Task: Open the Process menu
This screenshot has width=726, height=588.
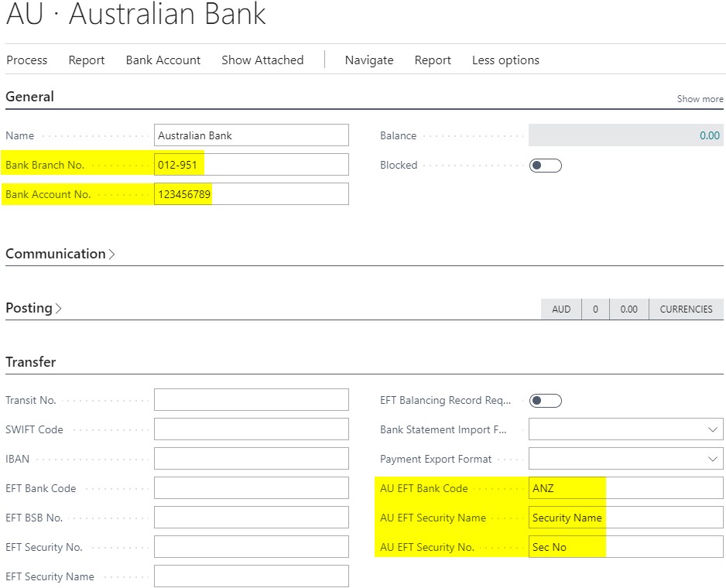Action: click(x=26, y=60)
